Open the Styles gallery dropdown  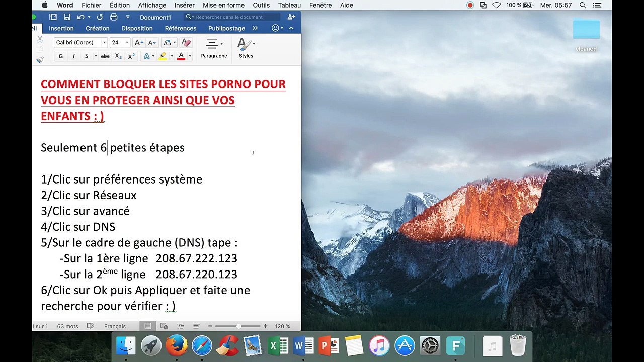tap(246, 48)
